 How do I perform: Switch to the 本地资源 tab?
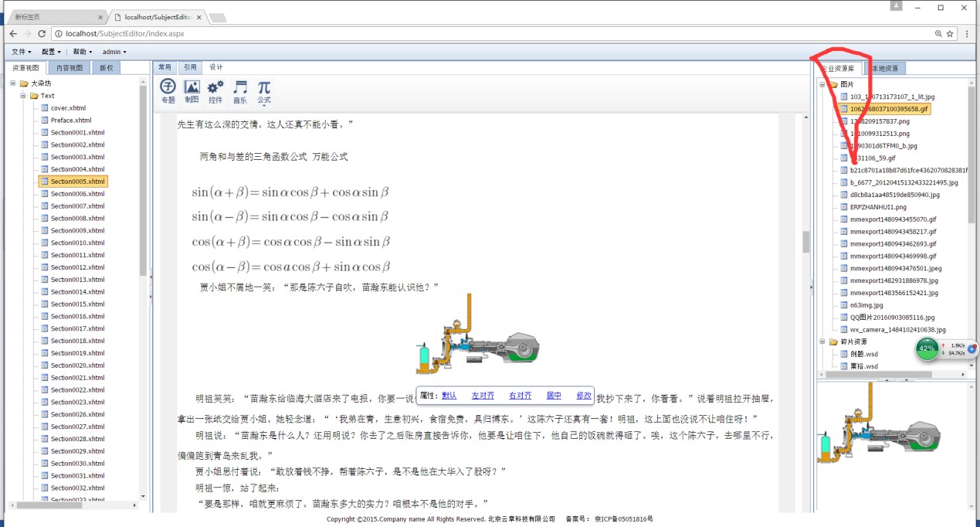pos(884,68)
